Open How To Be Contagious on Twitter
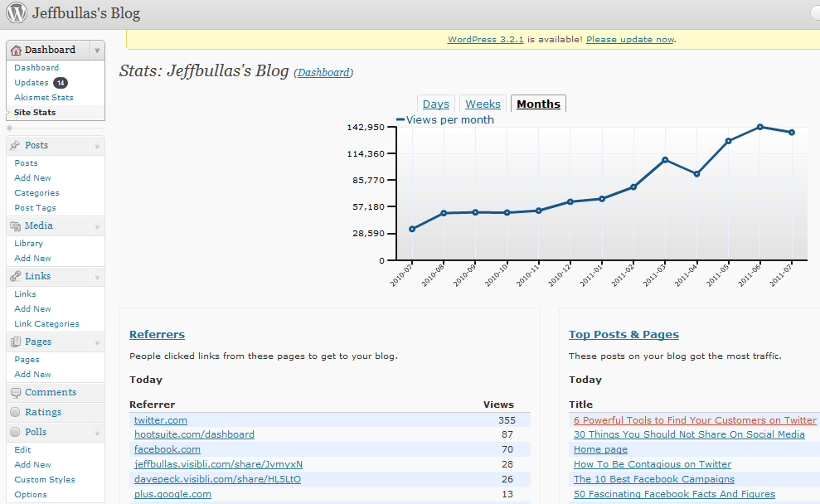820x504 pixels. (x=653, y=464)
